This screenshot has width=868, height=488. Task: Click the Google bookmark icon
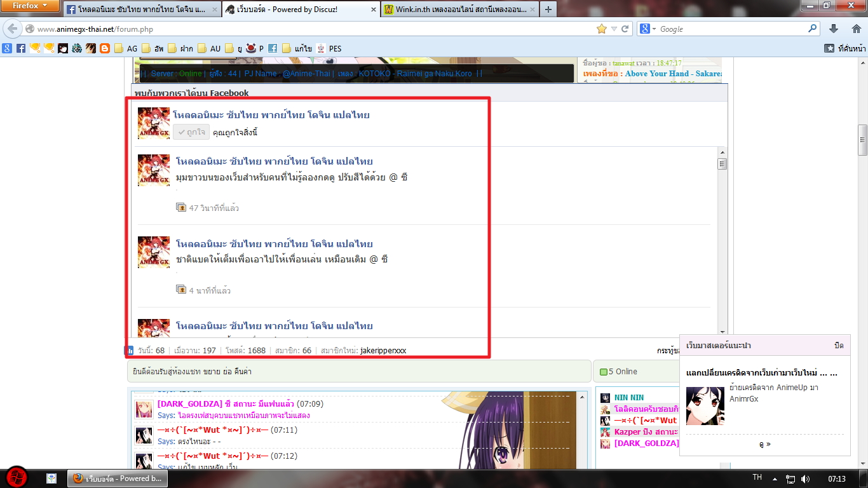point(7,48)
